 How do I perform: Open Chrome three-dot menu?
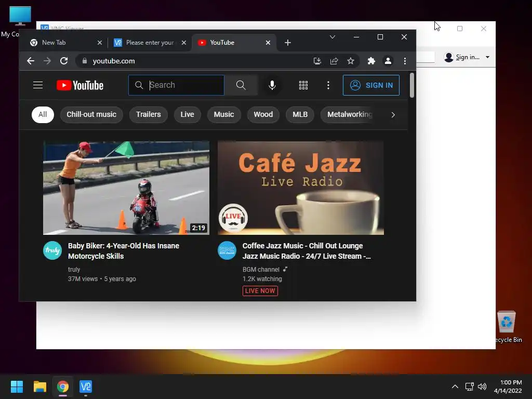click(x=405, y=61)
